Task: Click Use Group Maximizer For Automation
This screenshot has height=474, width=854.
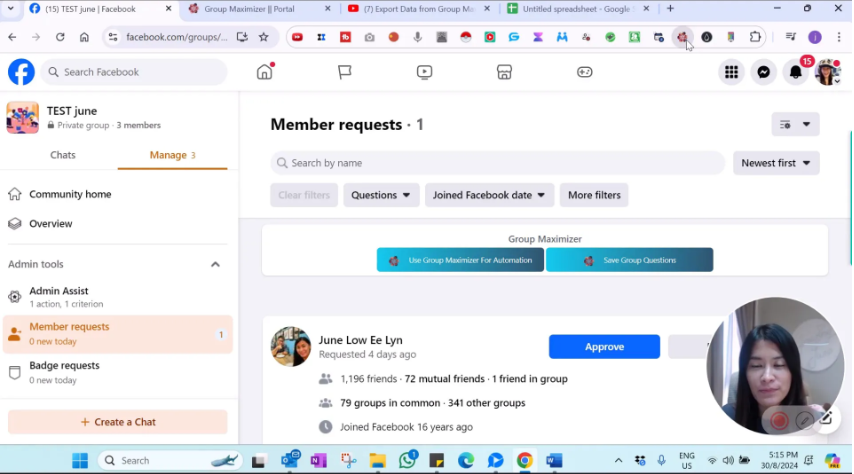Action: point(460,260)
